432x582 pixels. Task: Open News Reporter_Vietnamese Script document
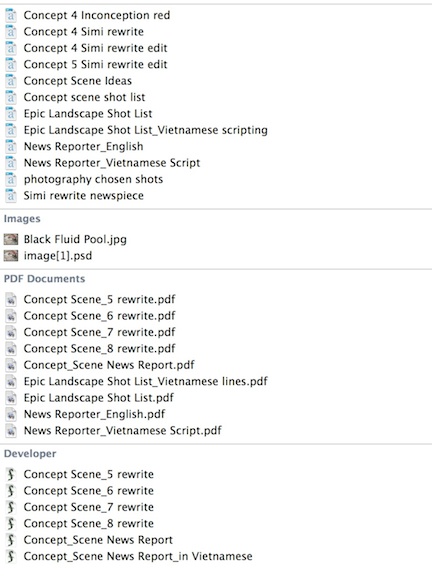point(112,163)
